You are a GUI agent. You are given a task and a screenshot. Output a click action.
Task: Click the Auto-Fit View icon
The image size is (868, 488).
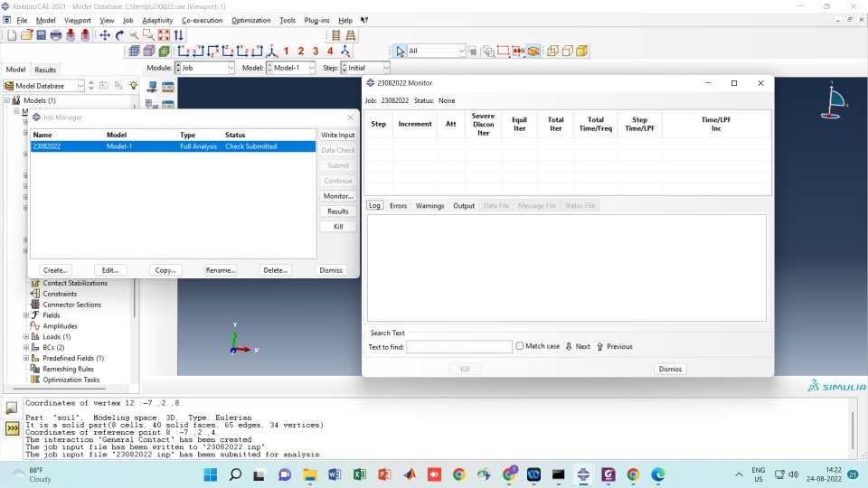pyautogui.click(x=164, y=35)
